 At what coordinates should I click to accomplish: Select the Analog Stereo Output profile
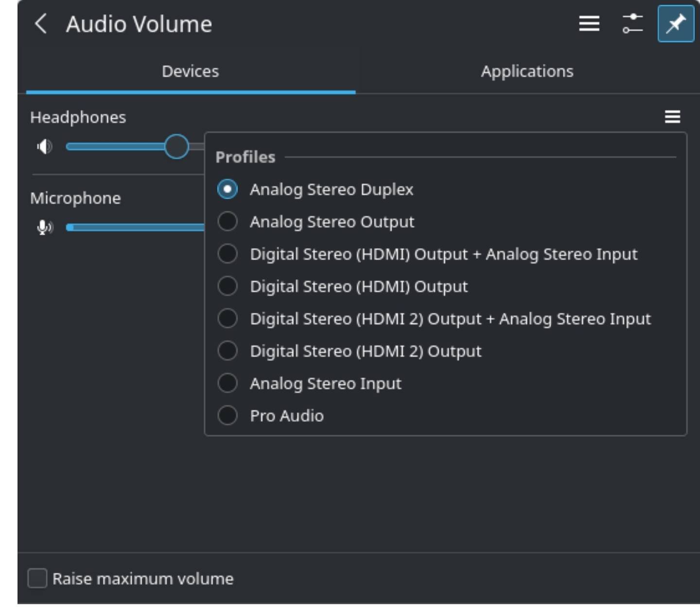click(227, 222)
